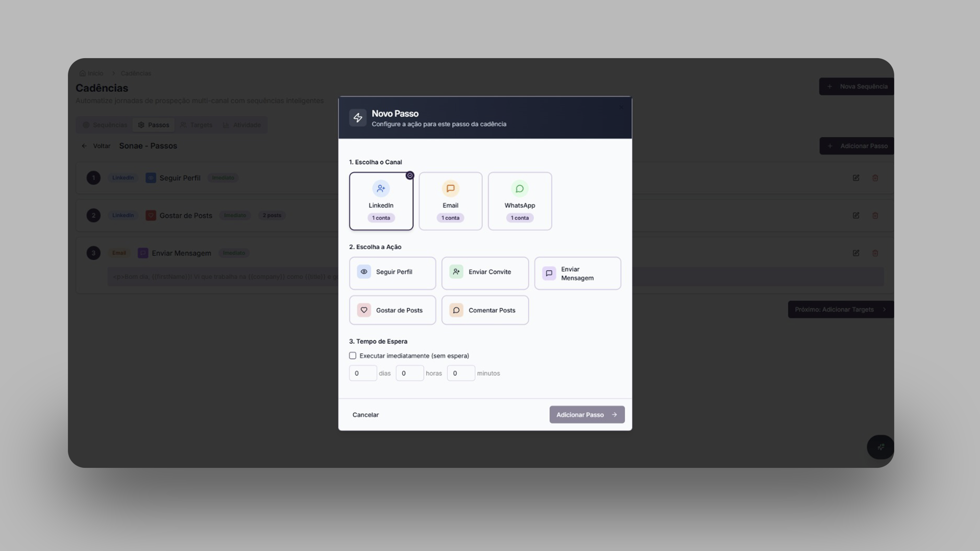Click the dias input field
The width and height of the screenshot is (980, 551).
pos(363,373)
